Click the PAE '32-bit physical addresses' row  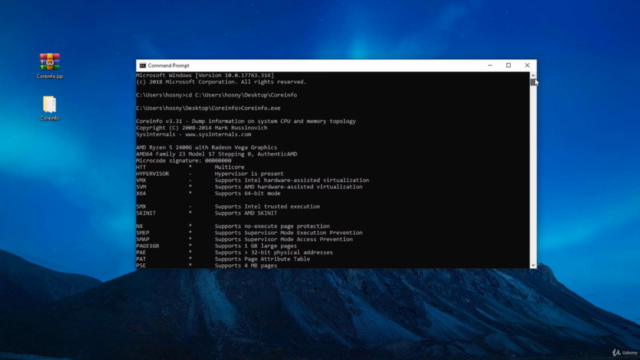234,252
